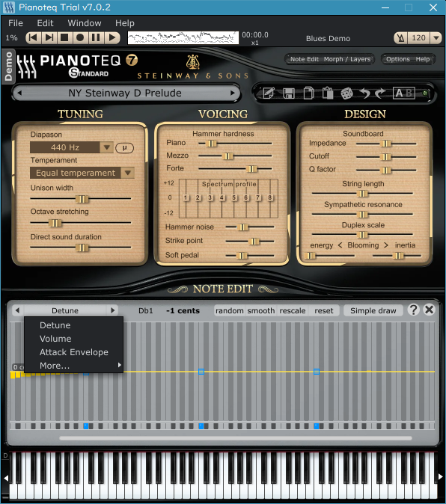446x504 pixels.
Task: Toggle the metronome icon
Action: click(400, 38)
